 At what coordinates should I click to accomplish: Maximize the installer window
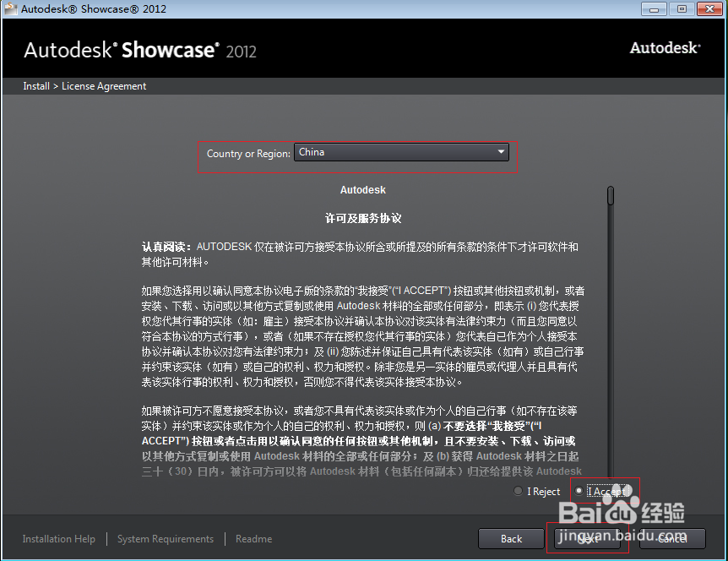coord(682,8)
